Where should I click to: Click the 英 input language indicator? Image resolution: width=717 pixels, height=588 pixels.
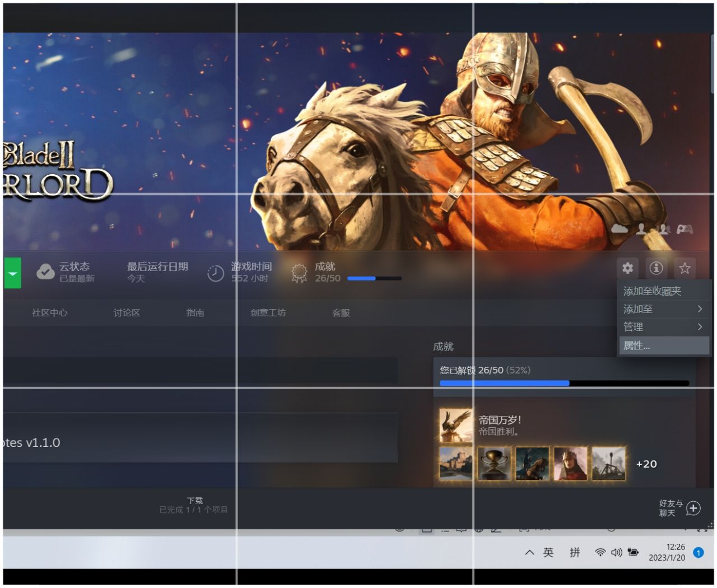(548, 553)
